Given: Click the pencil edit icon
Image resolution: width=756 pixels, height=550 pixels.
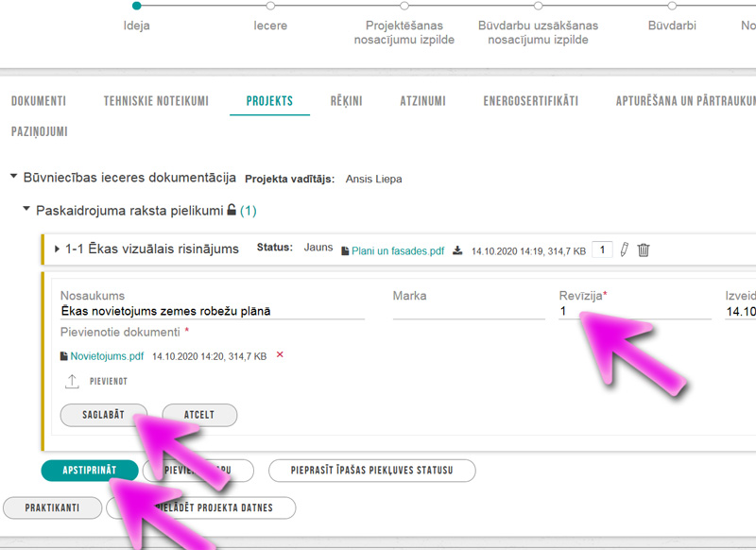Looking at the screenshot, I should 624,249.
